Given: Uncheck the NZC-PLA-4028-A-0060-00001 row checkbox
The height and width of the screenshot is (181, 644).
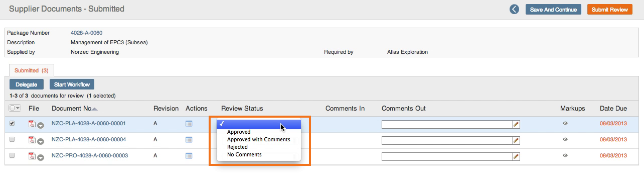Looking at the screenshot, I should pos(12,123).
